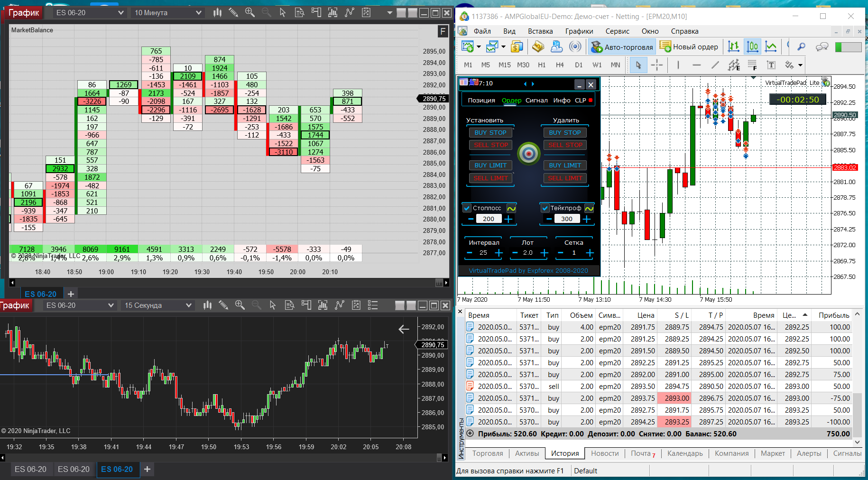Screen dimensions: 868x480
Task: Select drawing tools pencil in top NinjaTrader chart
Action: 233,12
